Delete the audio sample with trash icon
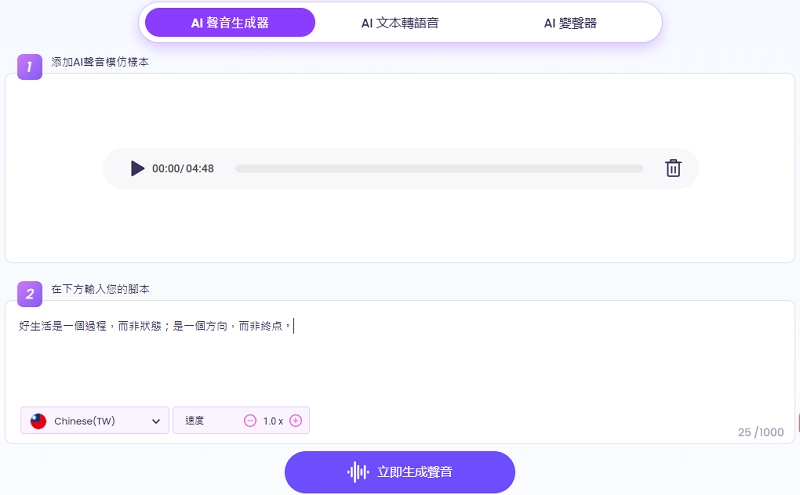This screenshot has width=800, height=495. click(673, 168)
